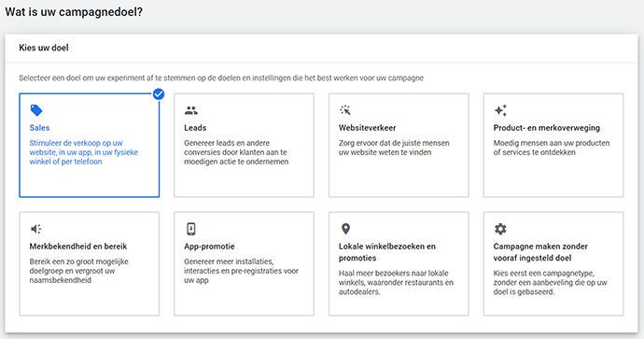Click the Sales price tag icon
This screenshot has height=339, width=644.
tap(36, 110)
